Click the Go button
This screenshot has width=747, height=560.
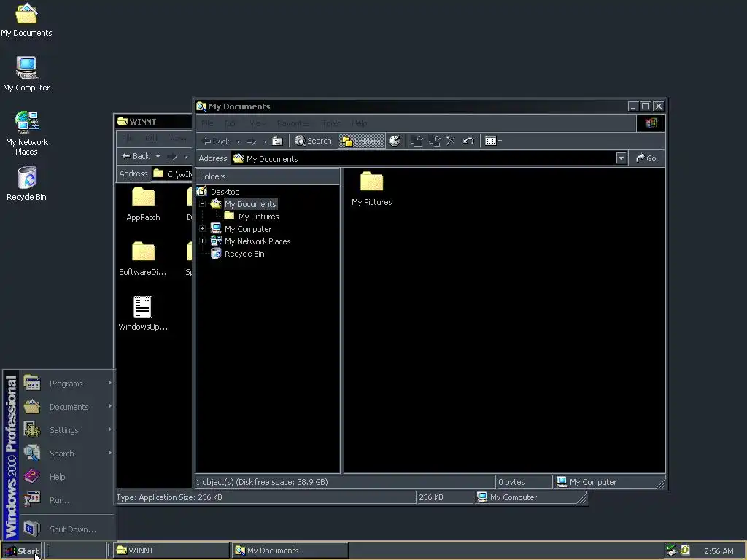click(x=646, y=158)
